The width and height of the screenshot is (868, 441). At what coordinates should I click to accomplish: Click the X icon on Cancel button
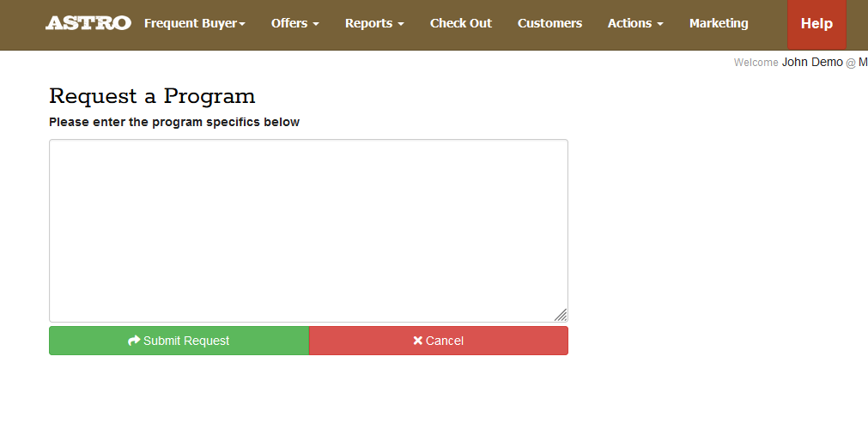417,341
